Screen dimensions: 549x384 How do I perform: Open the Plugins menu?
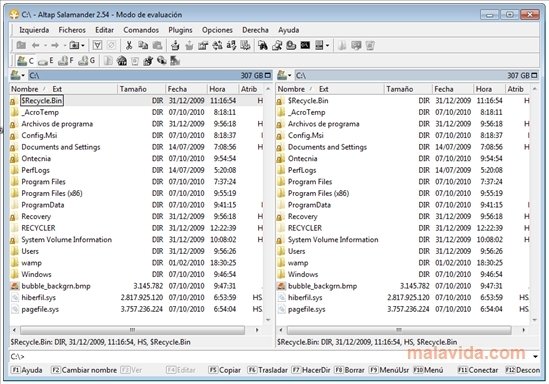[x=180, y=30]
